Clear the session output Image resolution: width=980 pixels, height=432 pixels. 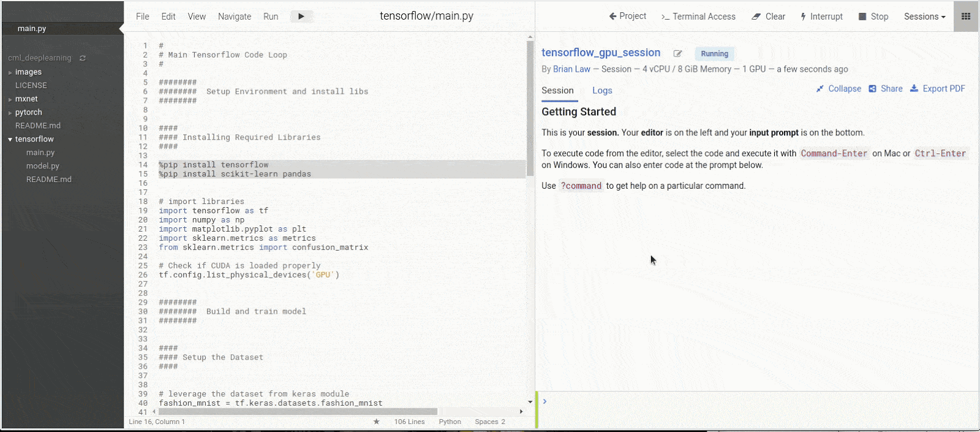[x=769, y=17]
